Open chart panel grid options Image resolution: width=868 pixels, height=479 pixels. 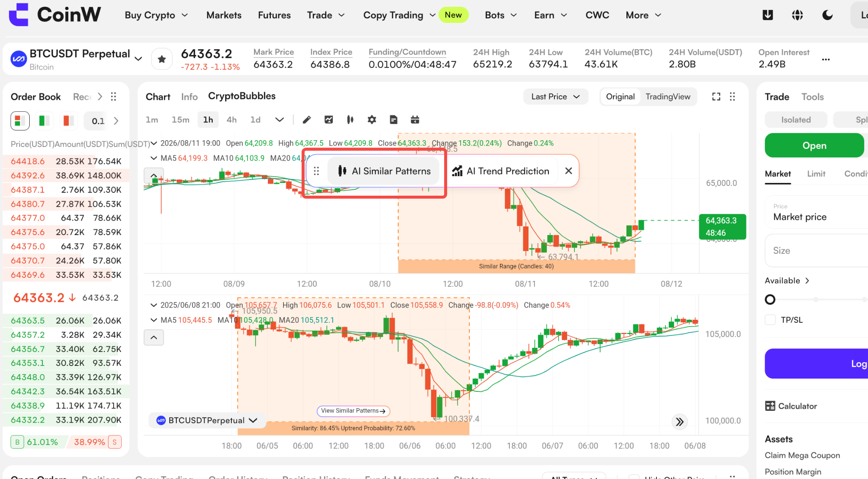(x=732, y=97)
